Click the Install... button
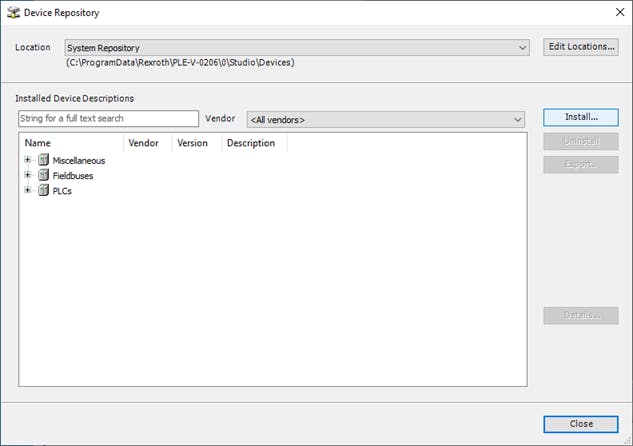633x446 pixels. point(580,118)
